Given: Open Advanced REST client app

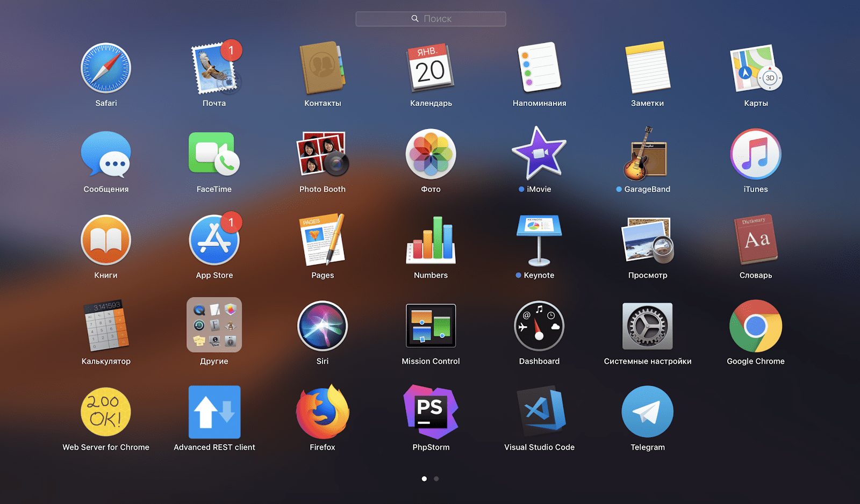Looking at the screenshot, I should point(214,412).
